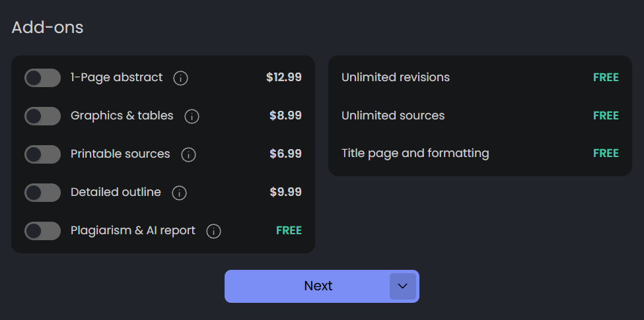Screen dimensions: 644x320
Task: Select the Plagiarism & AI report label
Action: [x=133, y=230]
